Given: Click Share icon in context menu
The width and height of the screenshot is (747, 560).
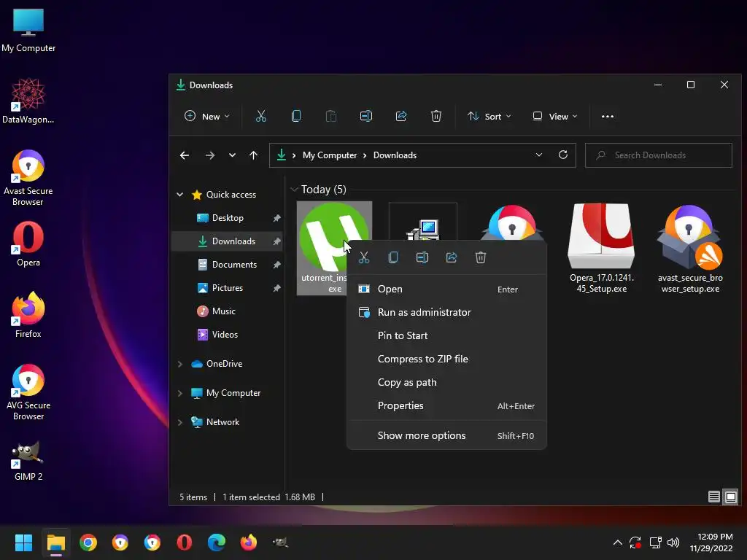Looking at the screenshot, I should [x=451, y=257].
